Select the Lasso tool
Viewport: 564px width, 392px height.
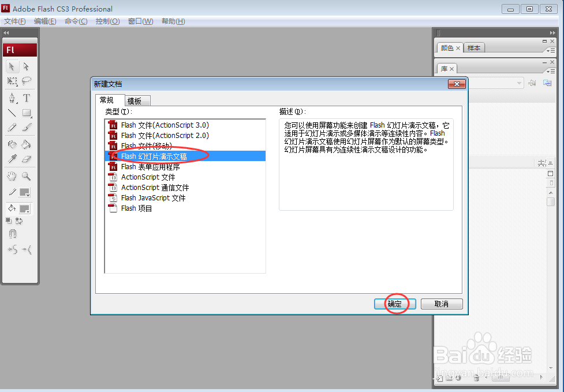point(26,81)
